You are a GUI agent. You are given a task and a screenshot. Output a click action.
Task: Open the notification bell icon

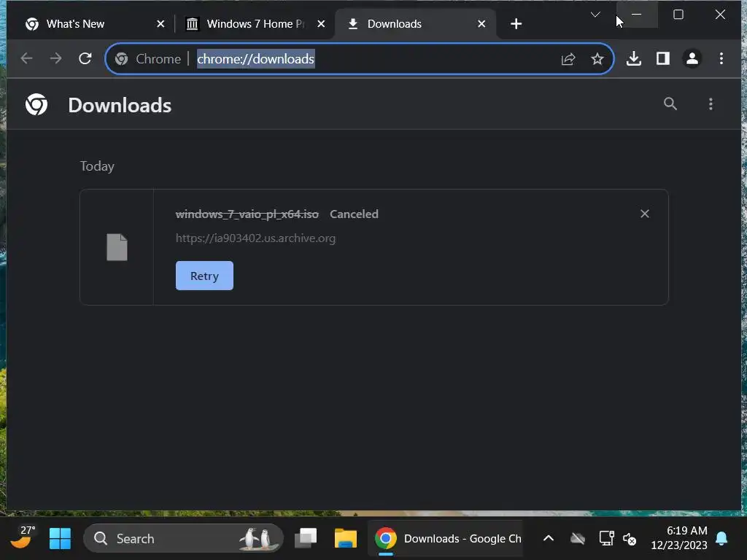click(x=721, y=539)
